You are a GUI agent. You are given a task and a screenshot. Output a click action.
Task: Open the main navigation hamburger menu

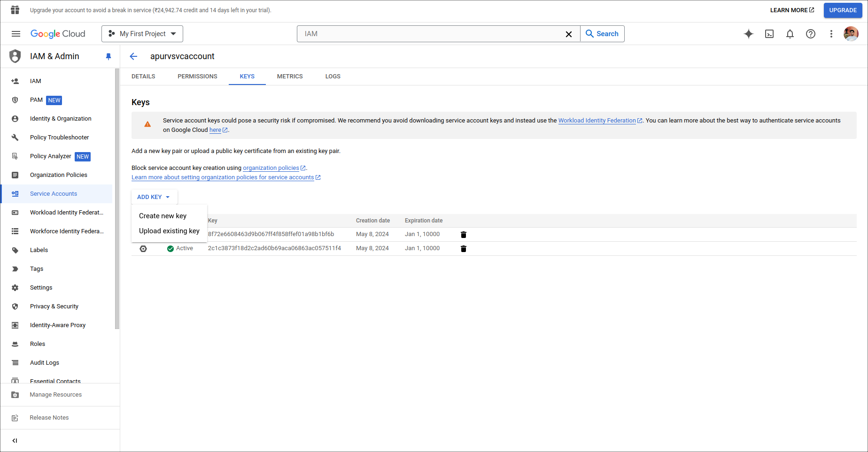pyautogui.click(x=15, y=34)
